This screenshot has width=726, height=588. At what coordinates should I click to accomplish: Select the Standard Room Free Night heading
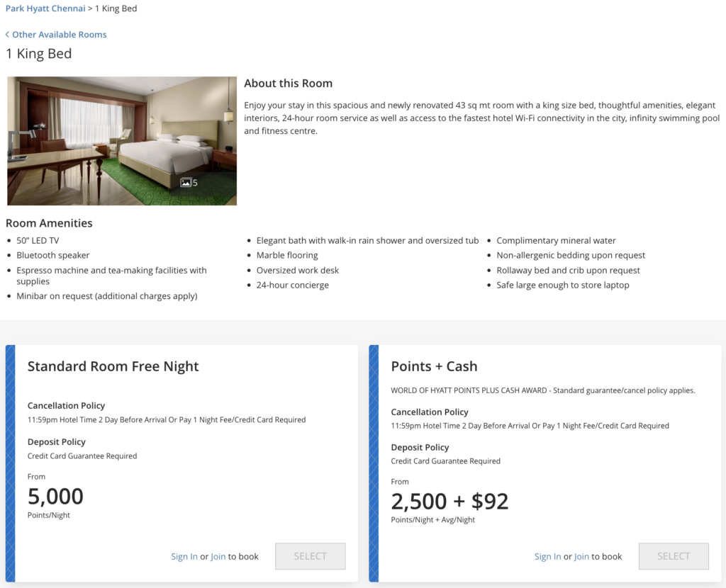pos(113,366)
